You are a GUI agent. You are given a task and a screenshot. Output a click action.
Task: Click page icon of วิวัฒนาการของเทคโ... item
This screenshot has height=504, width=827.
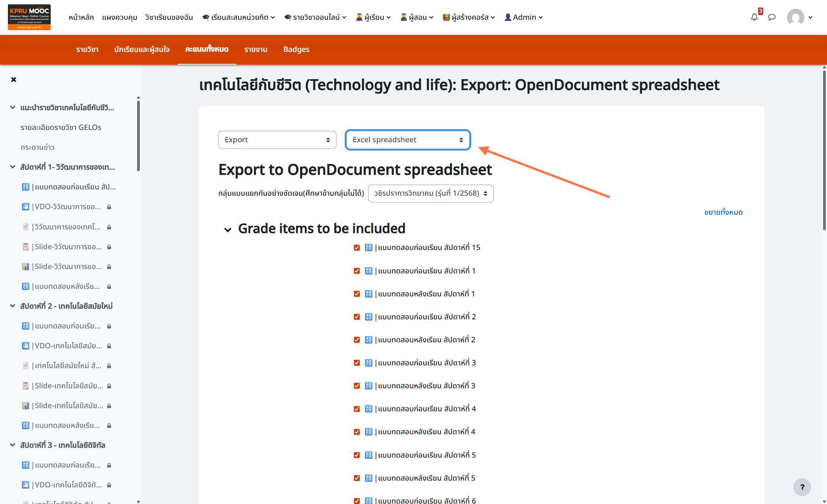[x=26, y=227]
